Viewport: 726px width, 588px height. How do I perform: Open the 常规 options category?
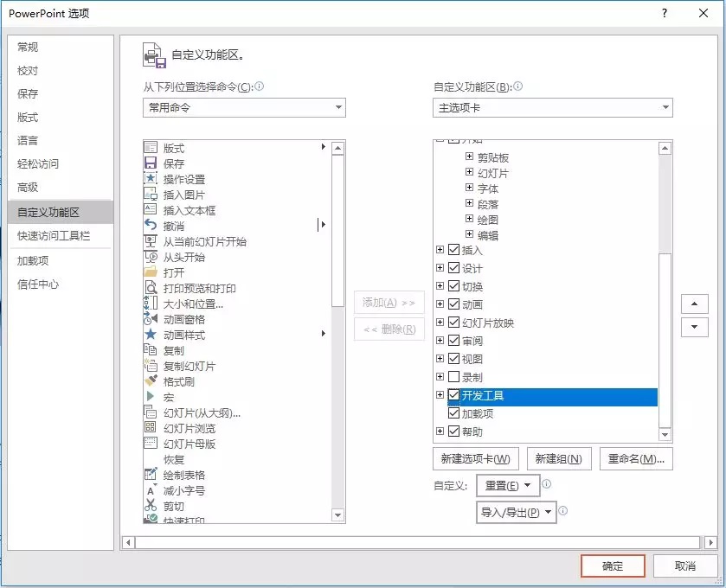[x=61, y=47]
